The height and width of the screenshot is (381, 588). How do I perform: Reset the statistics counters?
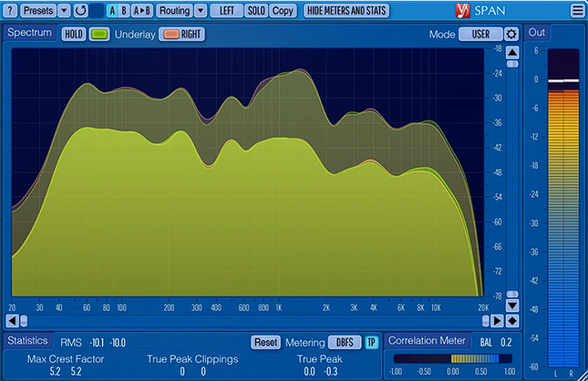point(265,343)
